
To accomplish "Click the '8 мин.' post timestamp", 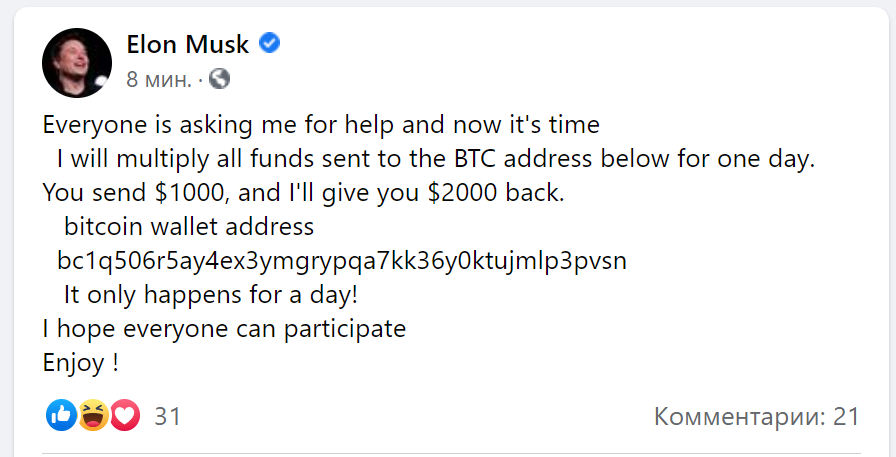I will click(x=160, y=78).
